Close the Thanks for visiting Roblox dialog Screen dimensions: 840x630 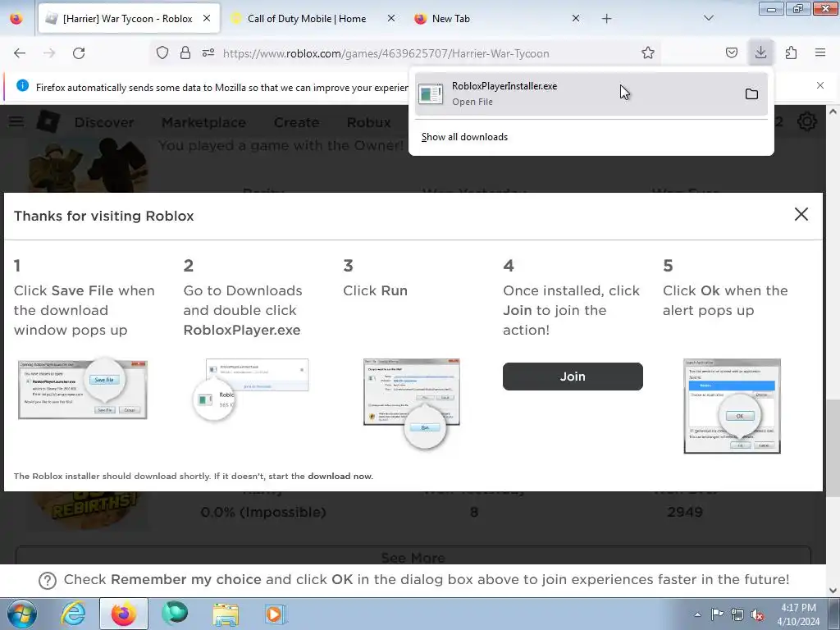[x=801, y=214]
